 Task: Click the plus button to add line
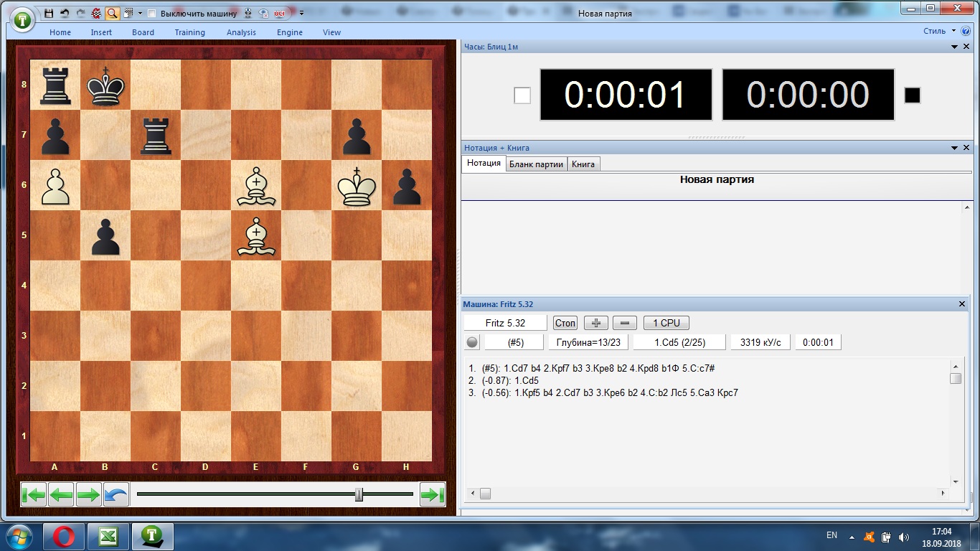(x=595, y=323)
